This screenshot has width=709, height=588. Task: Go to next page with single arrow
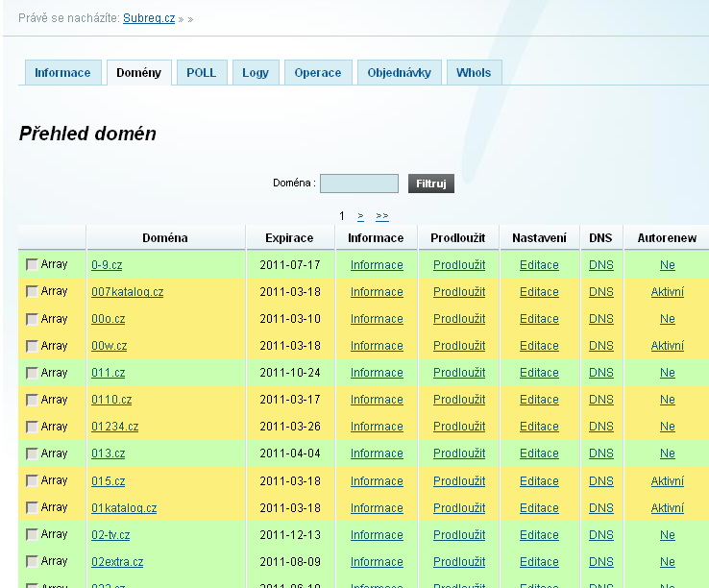tap(359, 216)
